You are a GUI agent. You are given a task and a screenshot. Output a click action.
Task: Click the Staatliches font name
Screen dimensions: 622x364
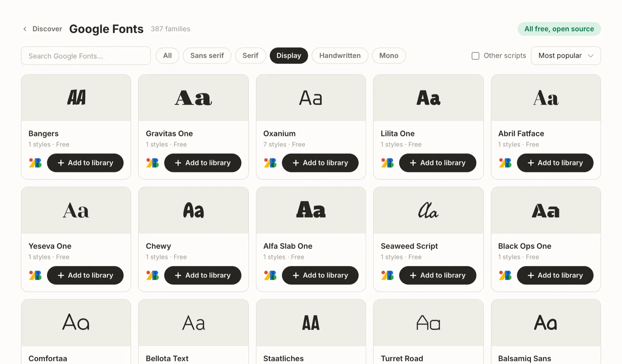click(283, 359)
